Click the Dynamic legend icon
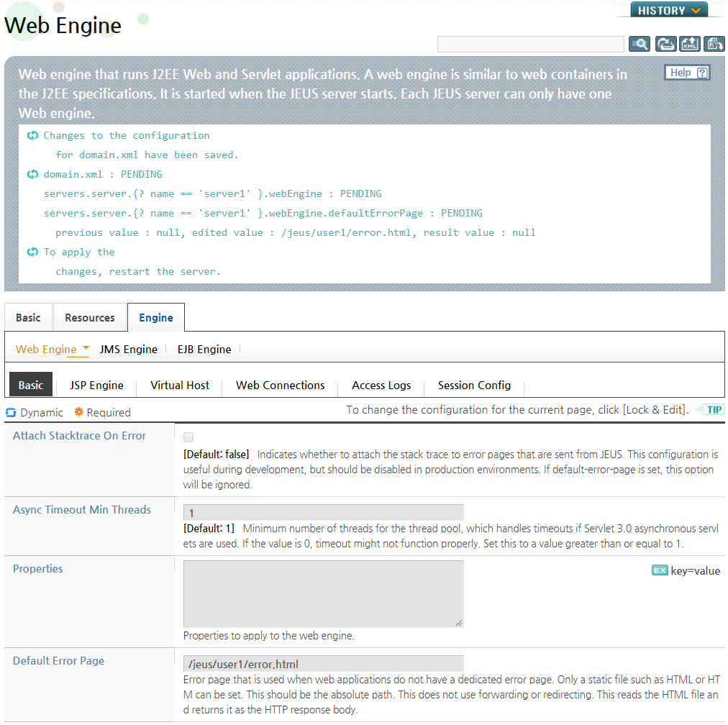 pyautogui.click(x=11, y=412)
